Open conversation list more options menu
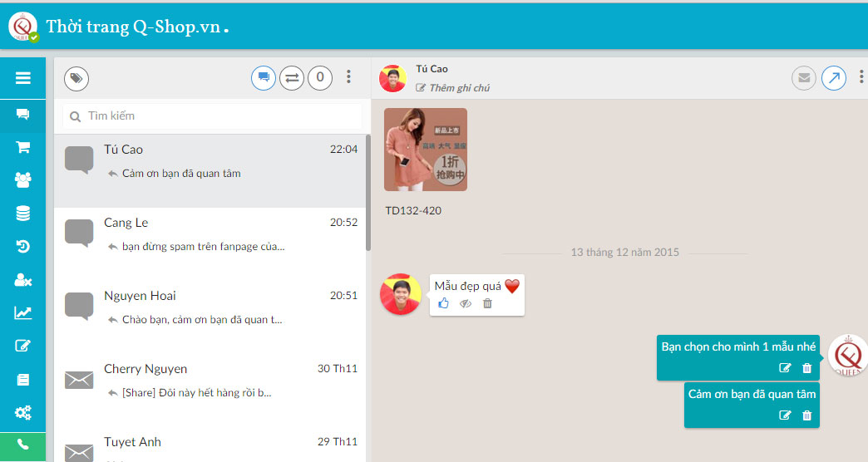 (x=348, y=77)
